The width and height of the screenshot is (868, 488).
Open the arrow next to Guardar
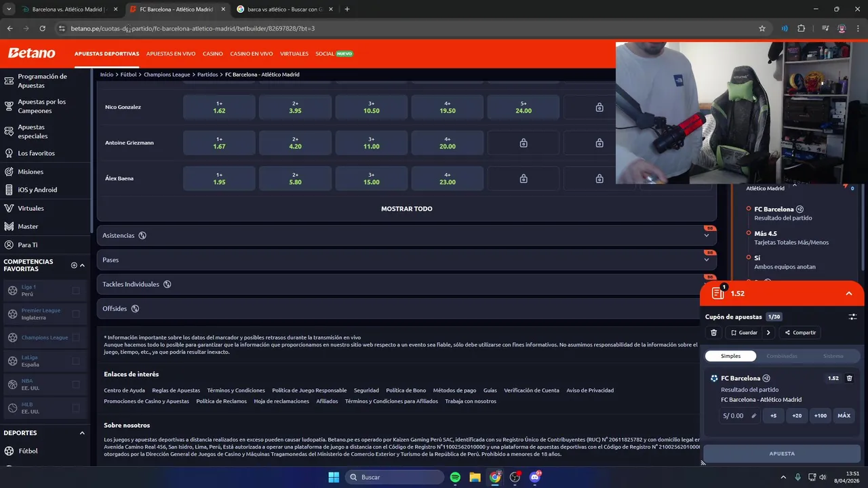coord(768,333)
